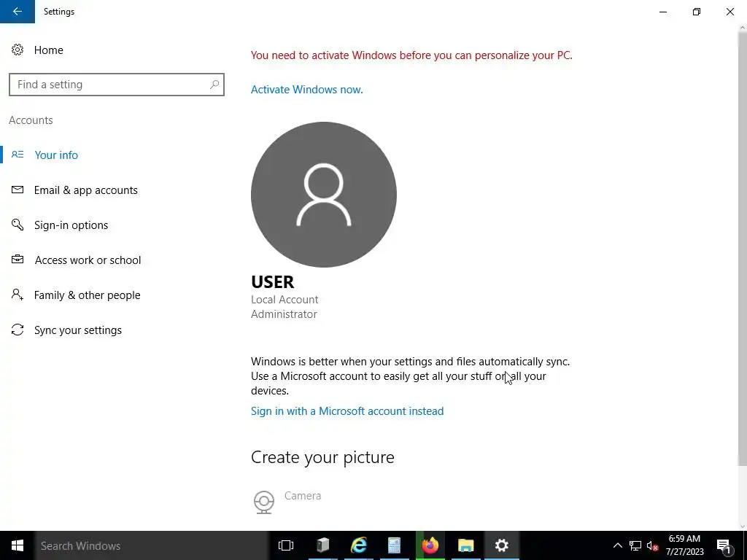Screen dimensions: 747x560
Task: Click the USER account name
Action: coord(273,282)
